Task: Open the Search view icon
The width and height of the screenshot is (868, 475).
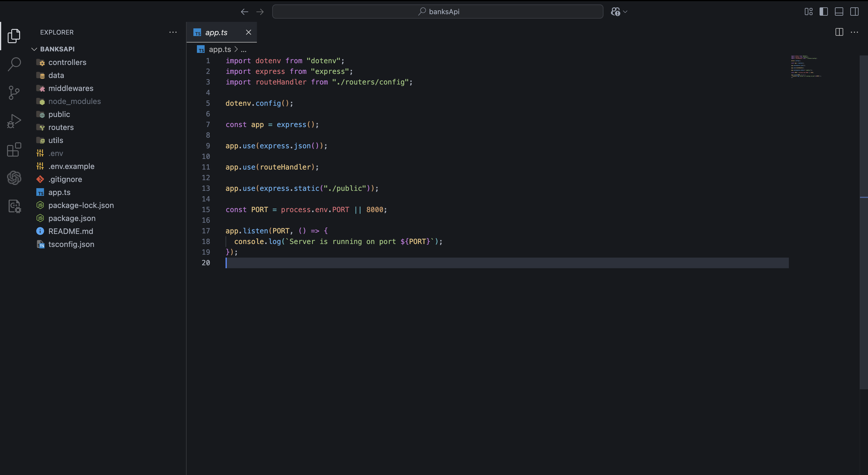Action: (x=14, y=64)
